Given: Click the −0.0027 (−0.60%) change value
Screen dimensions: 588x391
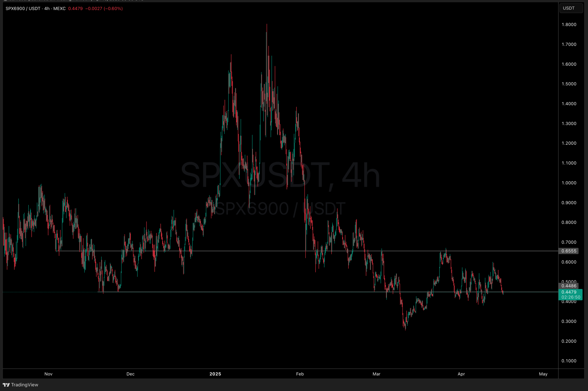Looking at the screenshot, I should coord(104,9).
